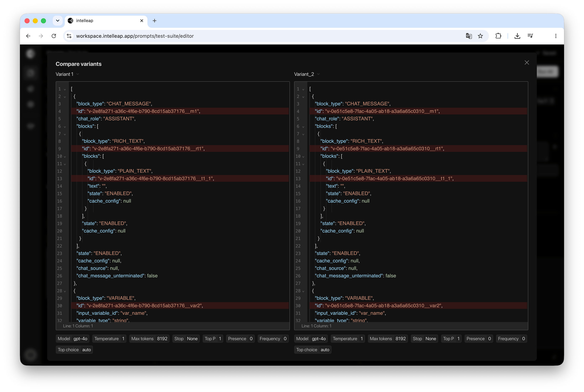
Task: Click Frequency chip under Variant 1
Action: coord(273,338)
